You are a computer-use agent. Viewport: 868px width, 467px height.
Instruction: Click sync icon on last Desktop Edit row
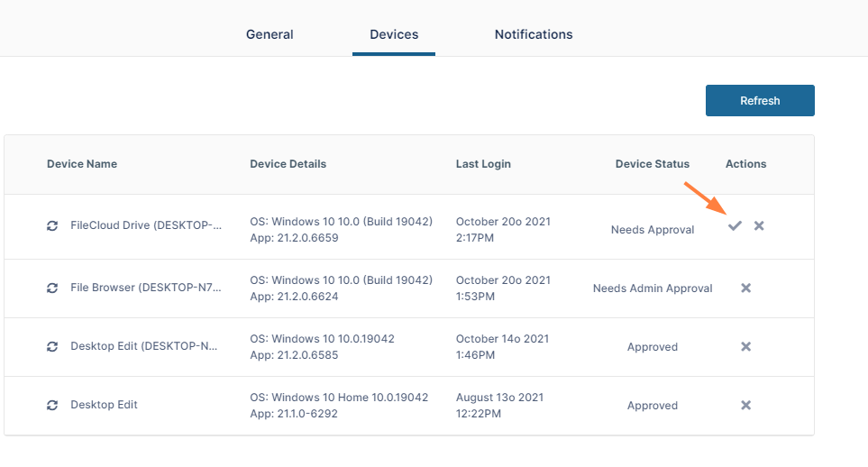point(52,406)
